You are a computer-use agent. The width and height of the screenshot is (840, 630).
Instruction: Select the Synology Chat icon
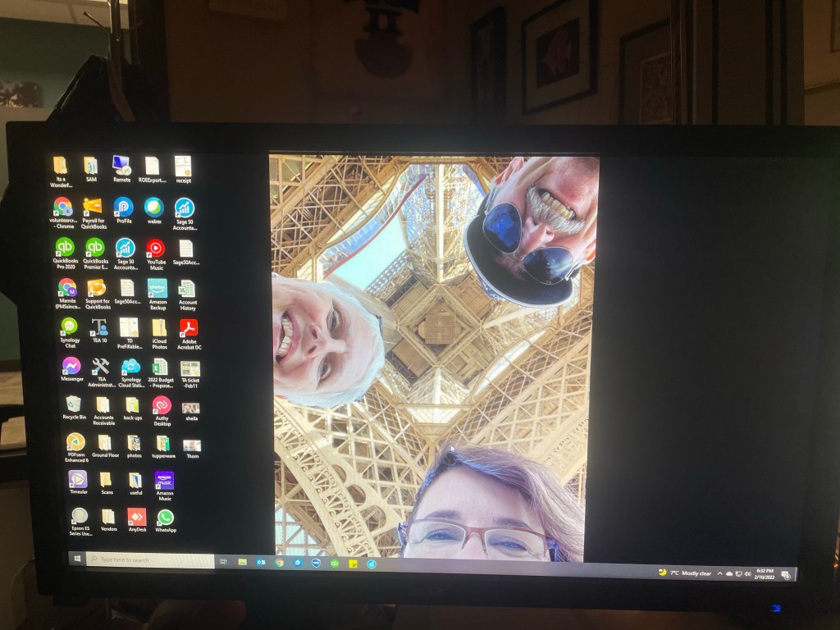click(70, 326)
